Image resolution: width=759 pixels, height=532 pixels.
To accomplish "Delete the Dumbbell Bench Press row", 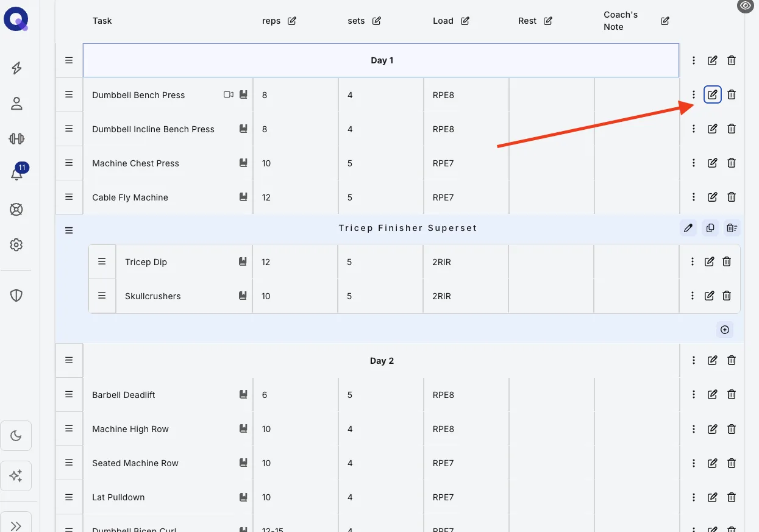I will click(x=732, y=94).
